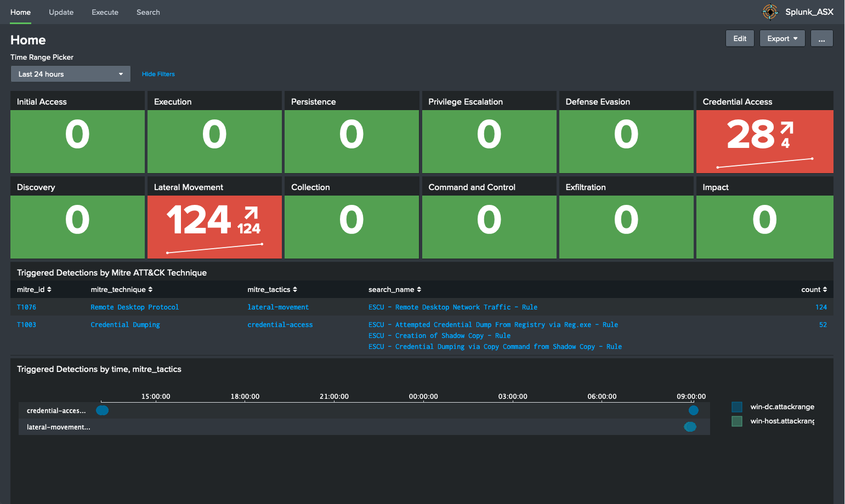Click the Splunk_ASX app name
This screenshot has width=845, height=504.
click(x=809, y=12)
